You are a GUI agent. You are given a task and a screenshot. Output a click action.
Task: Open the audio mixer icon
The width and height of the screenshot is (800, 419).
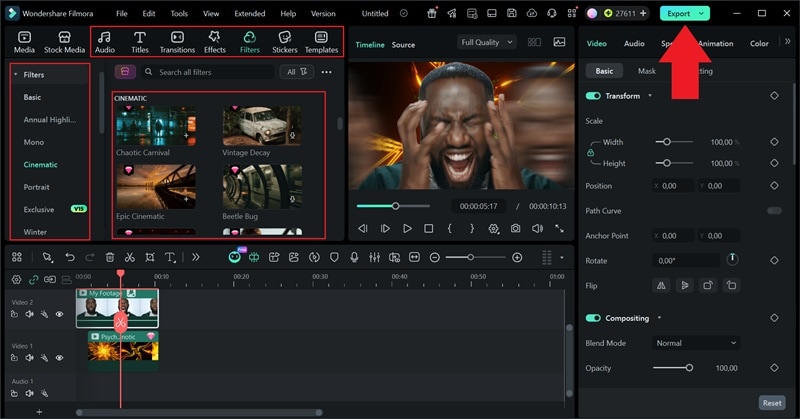point(374,257)
